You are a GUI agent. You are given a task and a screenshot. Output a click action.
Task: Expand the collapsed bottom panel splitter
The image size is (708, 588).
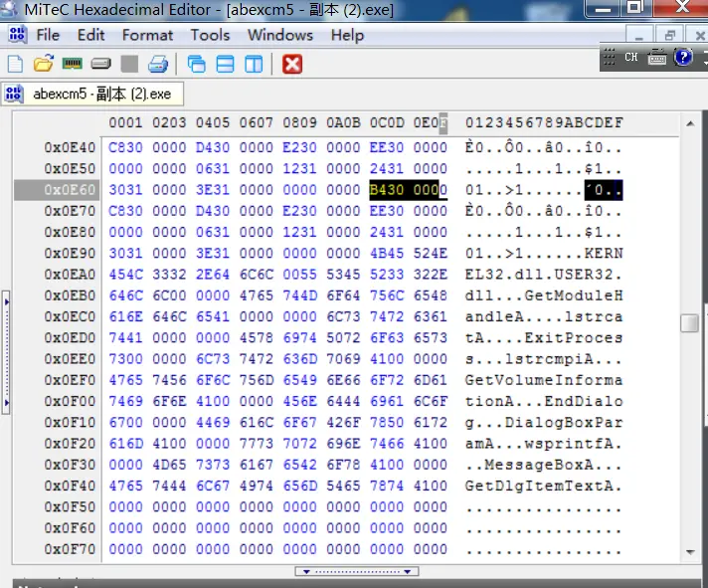(357, 572)
